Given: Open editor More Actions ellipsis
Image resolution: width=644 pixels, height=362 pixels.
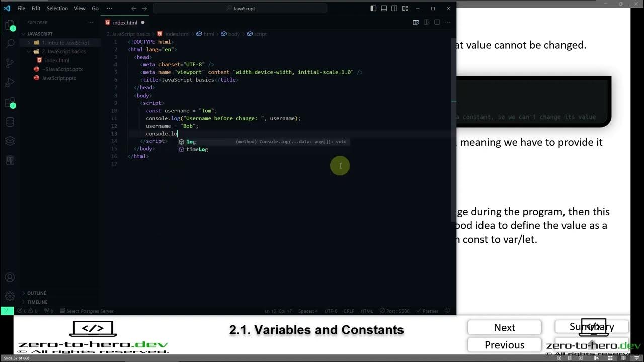Looking at the screenshot, I should point(447,23).
